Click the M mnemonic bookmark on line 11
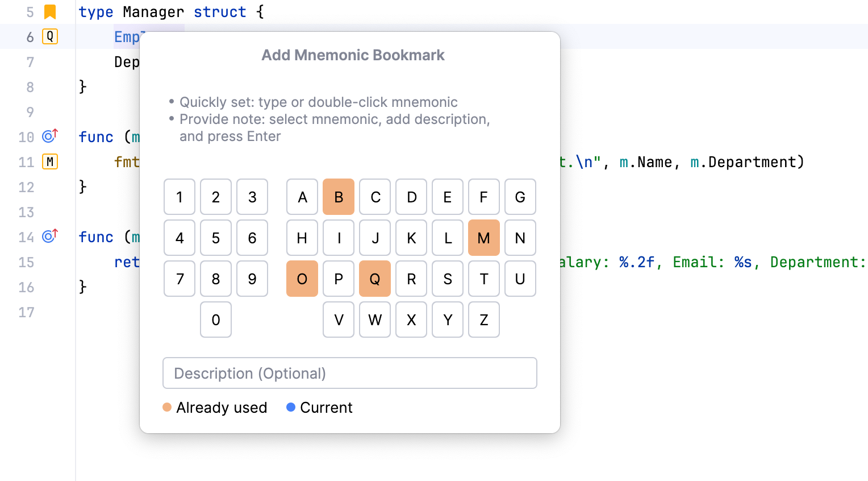The height and width of the screenshot is (481, 868). pos(49,161)
